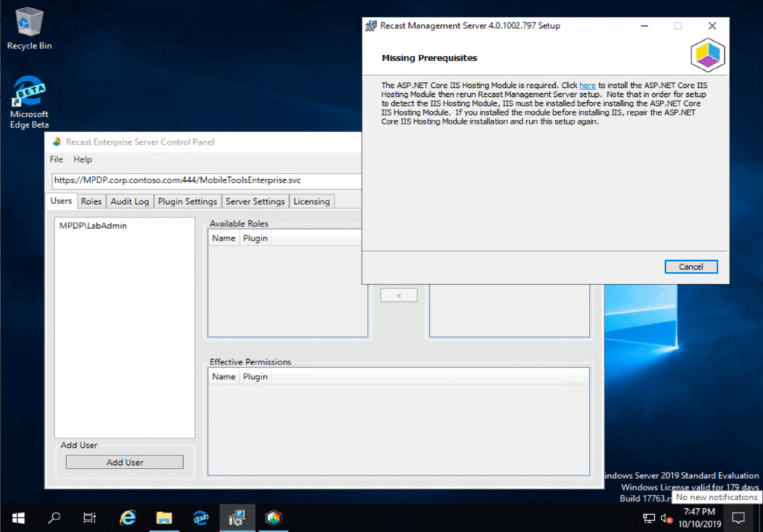Sort Available Roles by Plugin column
Image resolution: width=763 pixels, height=532 pixels.
click(x=255, y=238)
